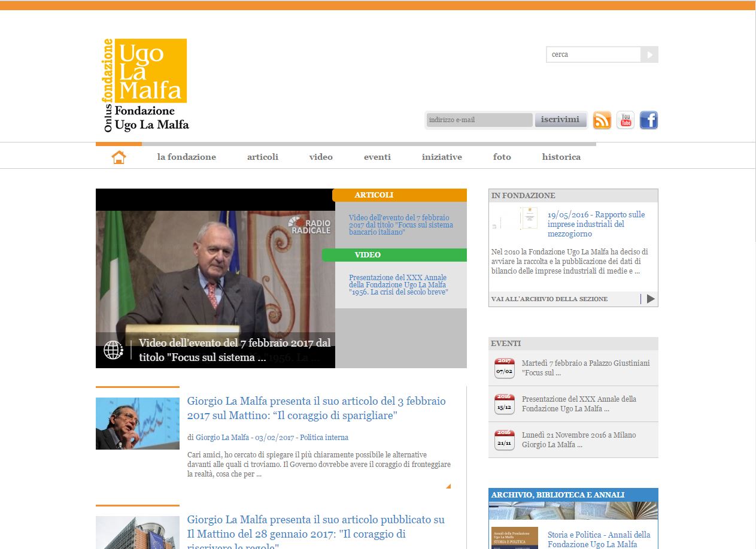
Task: Open the 'historica' menu item
Action: [x=561, y=157]
